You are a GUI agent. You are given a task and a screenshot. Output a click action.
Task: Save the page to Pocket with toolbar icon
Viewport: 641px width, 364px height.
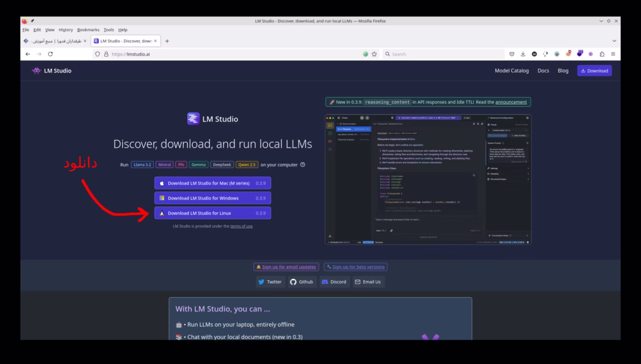point(511,54)
